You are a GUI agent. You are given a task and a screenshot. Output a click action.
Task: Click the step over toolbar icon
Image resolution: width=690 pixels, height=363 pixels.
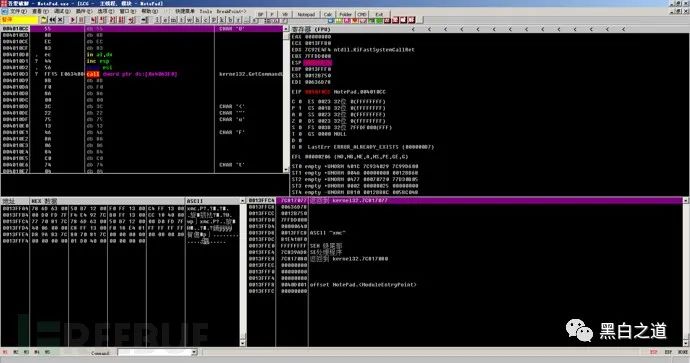(102, 20)
